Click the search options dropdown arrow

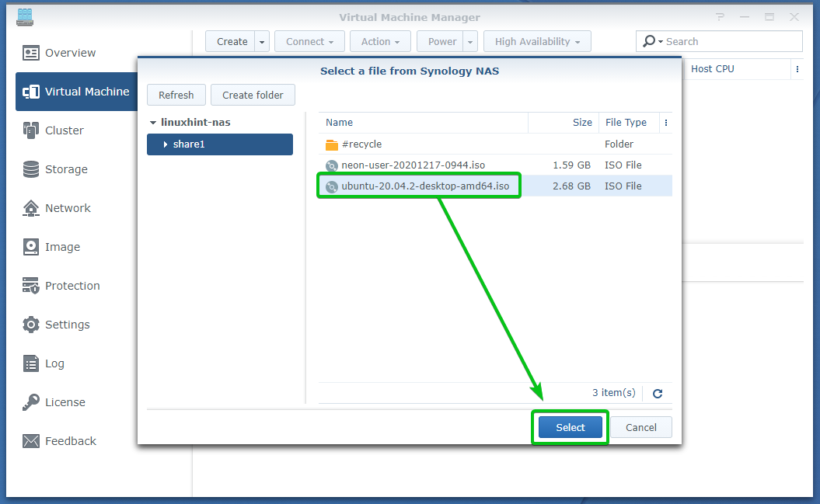click(661, 41)
